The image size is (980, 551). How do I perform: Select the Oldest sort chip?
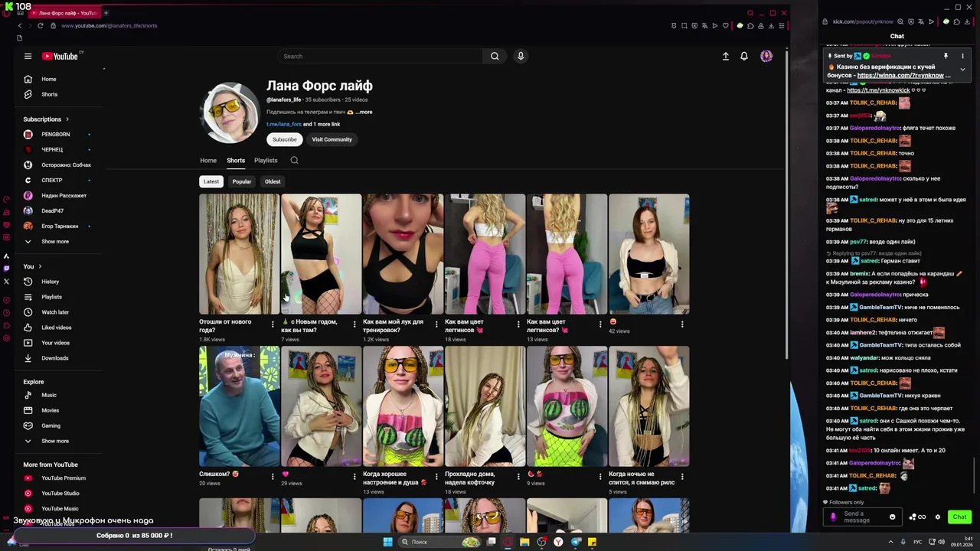click(x=273, y=181)
